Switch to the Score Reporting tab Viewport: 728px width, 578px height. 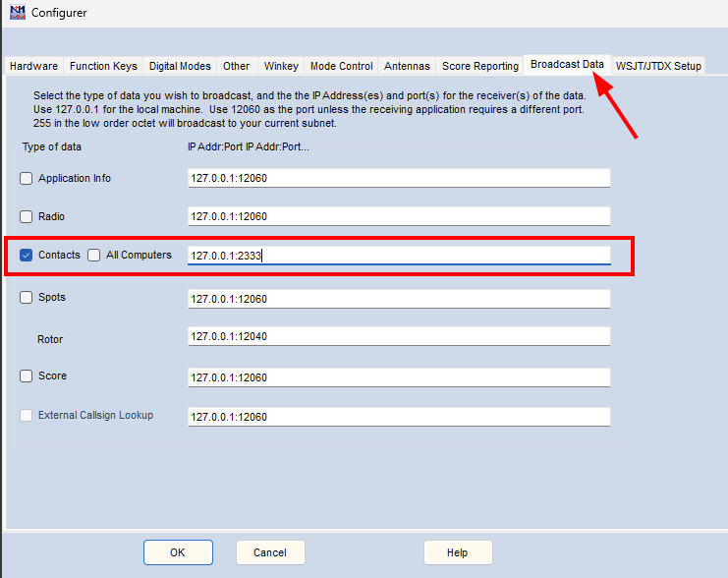pyautogui.click(x=479, y=67)
